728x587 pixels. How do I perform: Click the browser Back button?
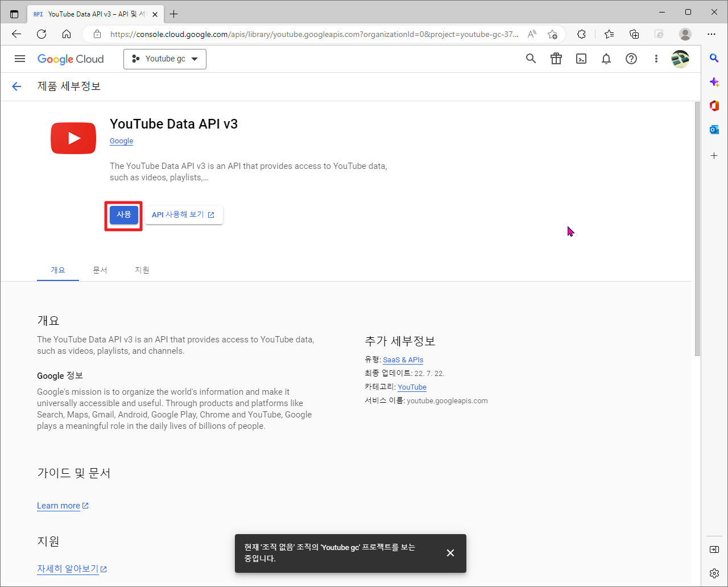[16, 34]
